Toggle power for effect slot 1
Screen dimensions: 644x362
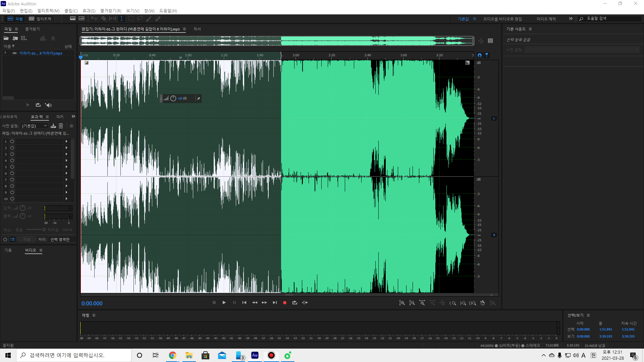pyautogui.click(x=12, y=141)
